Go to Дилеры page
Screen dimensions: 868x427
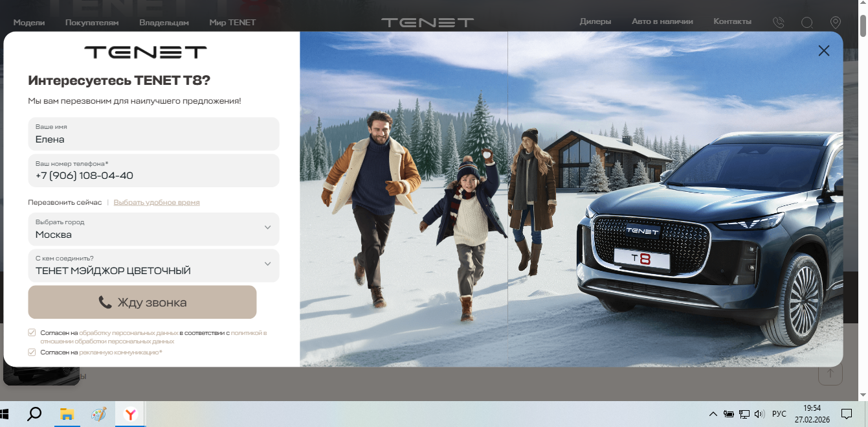pos(595,21)
